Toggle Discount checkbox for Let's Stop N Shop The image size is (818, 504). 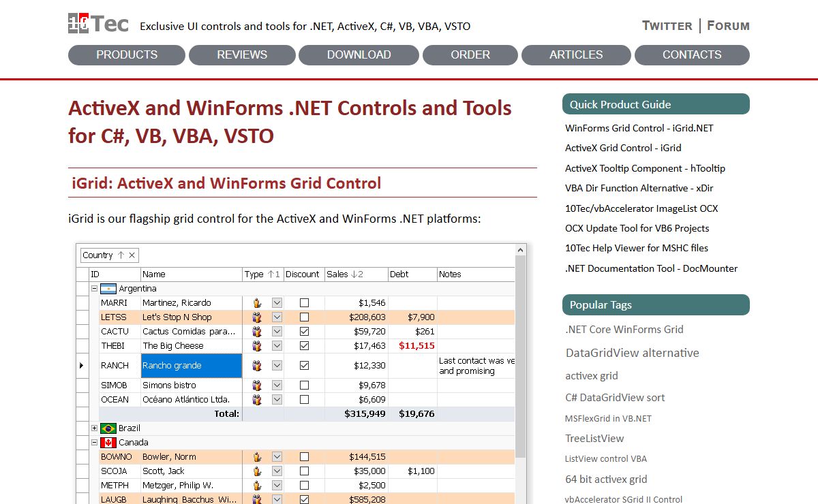coord(305,317)
